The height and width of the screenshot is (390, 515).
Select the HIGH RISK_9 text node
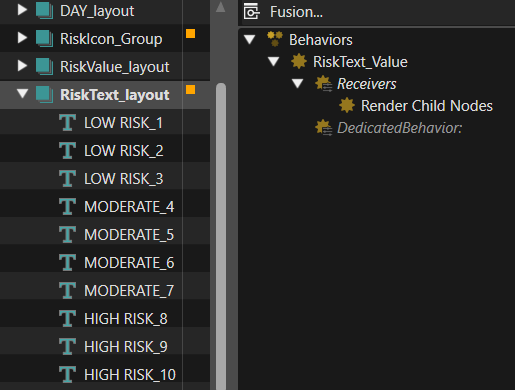click(x=126, y=347)
